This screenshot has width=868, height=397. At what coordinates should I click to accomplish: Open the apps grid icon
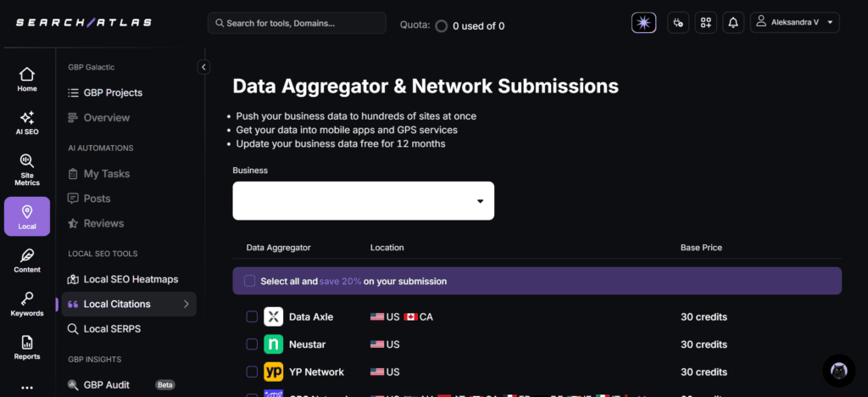(x=706, y=23)
